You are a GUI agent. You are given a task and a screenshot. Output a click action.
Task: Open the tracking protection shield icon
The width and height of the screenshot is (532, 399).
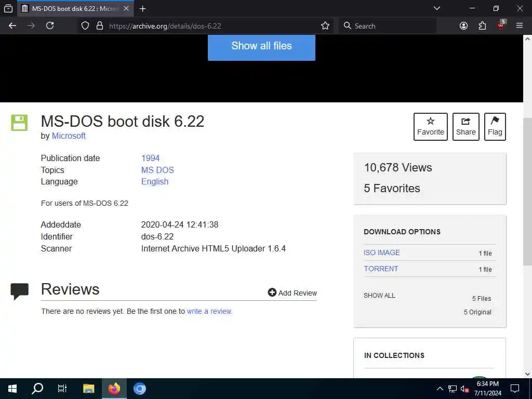(x=85, y=26)
